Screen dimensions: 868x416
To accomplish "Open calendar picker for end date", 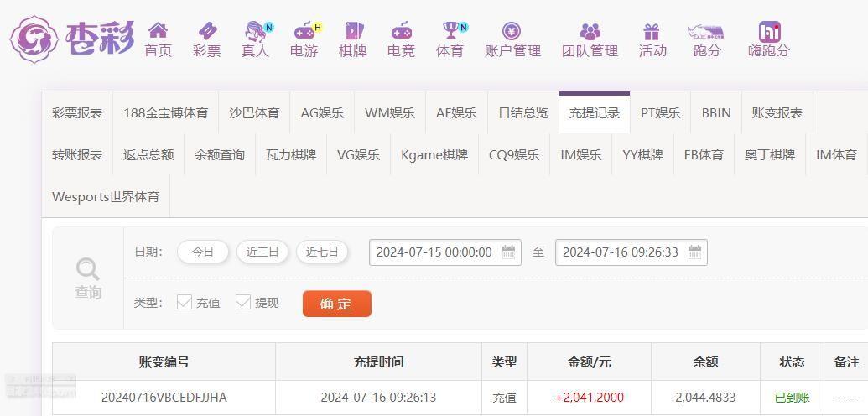I will (x=694, y=252).
